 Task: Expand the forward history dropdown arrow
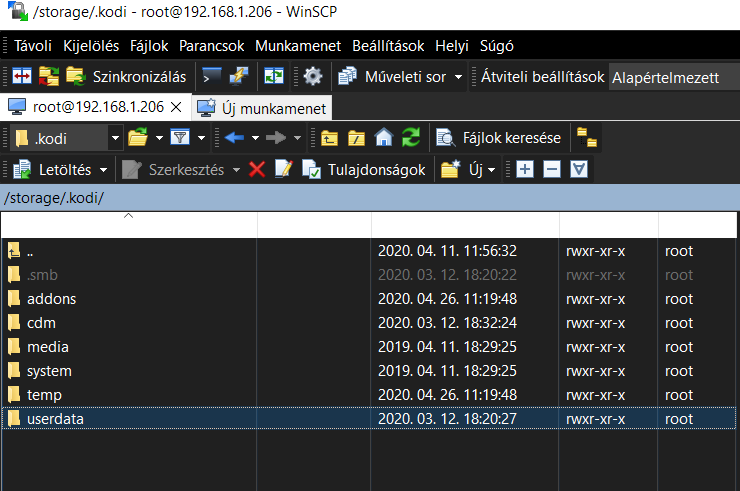coord(297,138)
